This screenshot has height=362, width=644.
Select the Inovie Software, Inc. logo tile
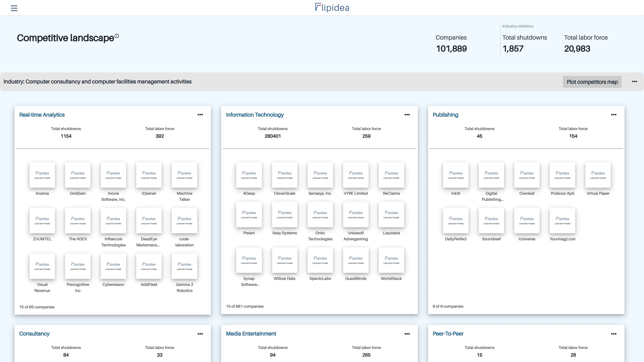(x=113, y=175)
